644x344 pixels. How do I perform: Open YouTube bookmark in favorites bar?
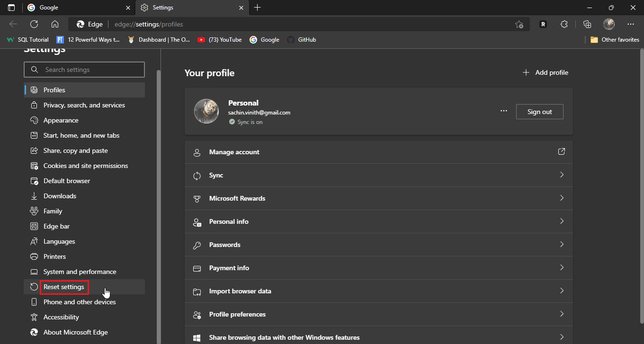point(220,40)
